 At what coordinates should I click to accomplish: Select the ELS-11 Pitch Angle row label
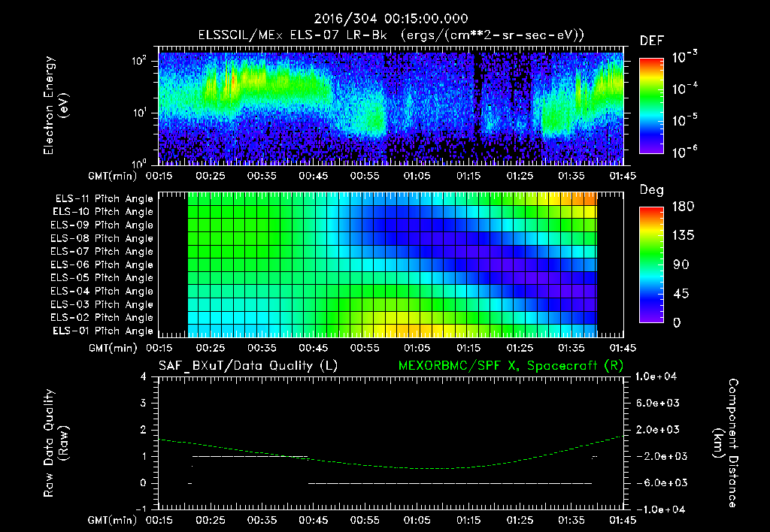(x=104, y=199)
